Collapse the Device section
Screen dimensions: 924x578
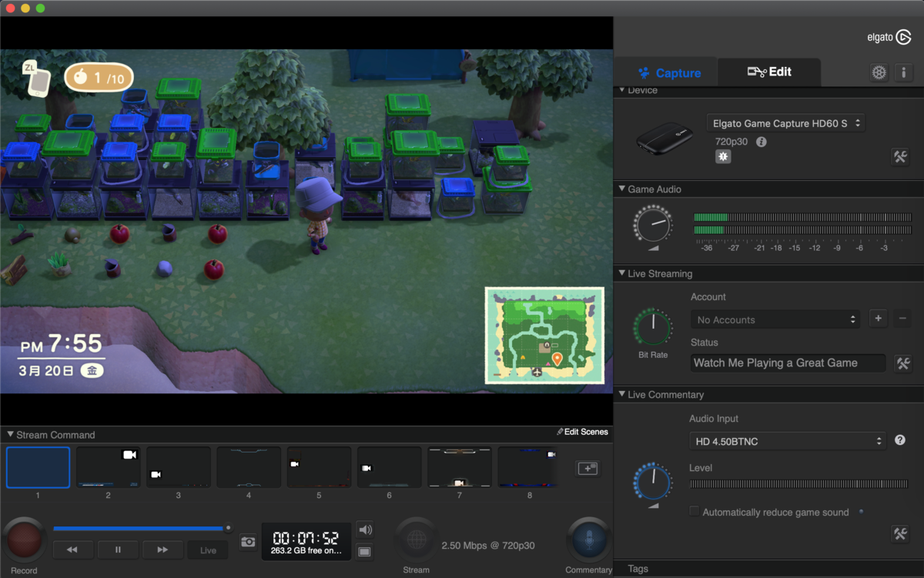[622, 90]
